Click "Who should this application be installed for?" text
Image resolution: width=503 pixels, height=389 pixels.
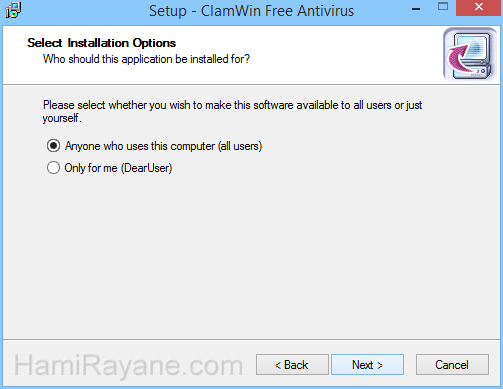tap(146, 59)
